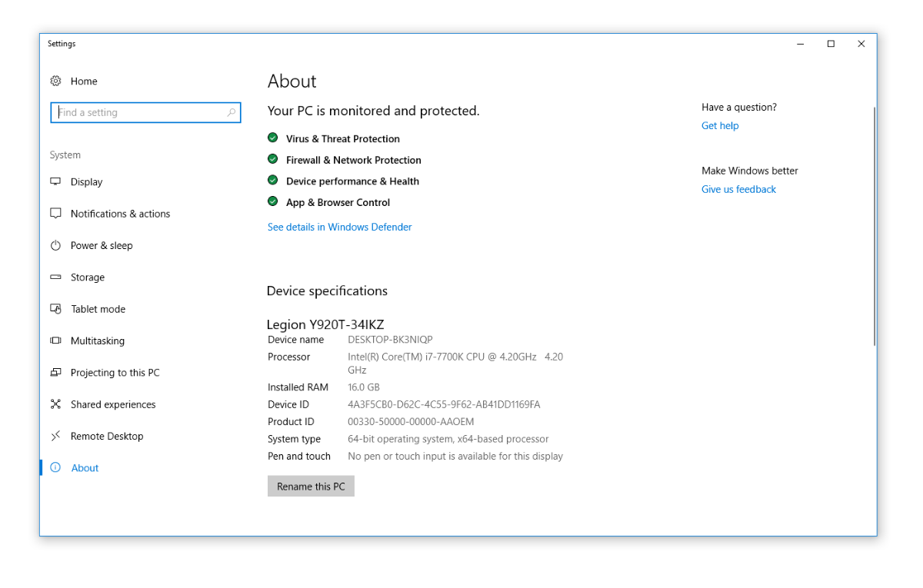Click the Display monitor icon

click(55, 182)
